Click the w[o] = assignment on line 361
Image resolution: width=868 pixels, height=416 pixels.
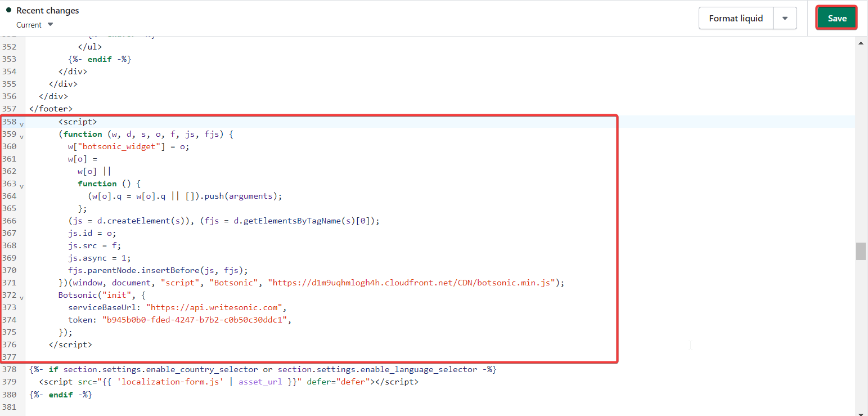pyautogui.click(x=83, y=159)
